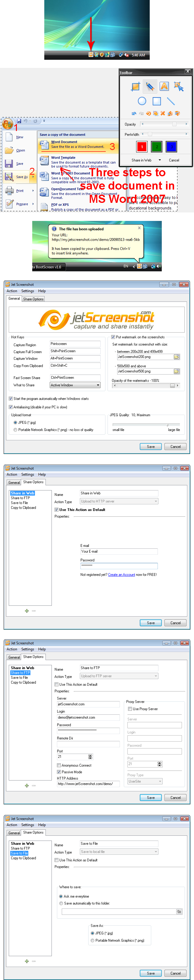Viewport: 194px width, 980px height.
Task: Click the New document icon
Action: 10,137
